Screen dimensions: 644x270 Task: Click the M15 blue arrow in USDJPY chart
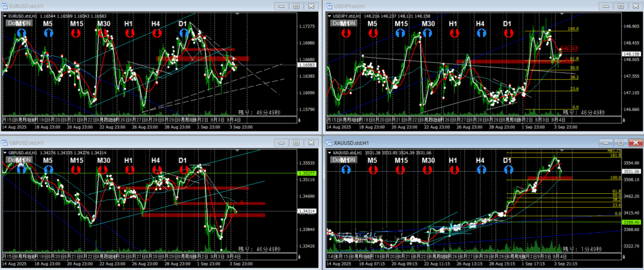click(400, 33)
